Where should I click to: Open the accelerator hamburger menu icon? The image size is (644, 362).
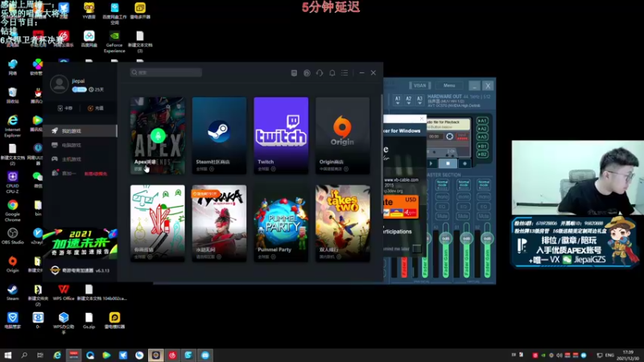(x=345, y=72)
